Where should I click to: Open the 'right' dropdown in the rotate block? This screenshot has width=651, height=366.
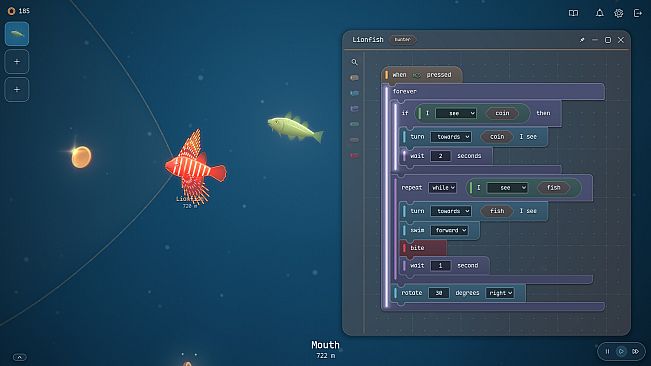point(499,293)
